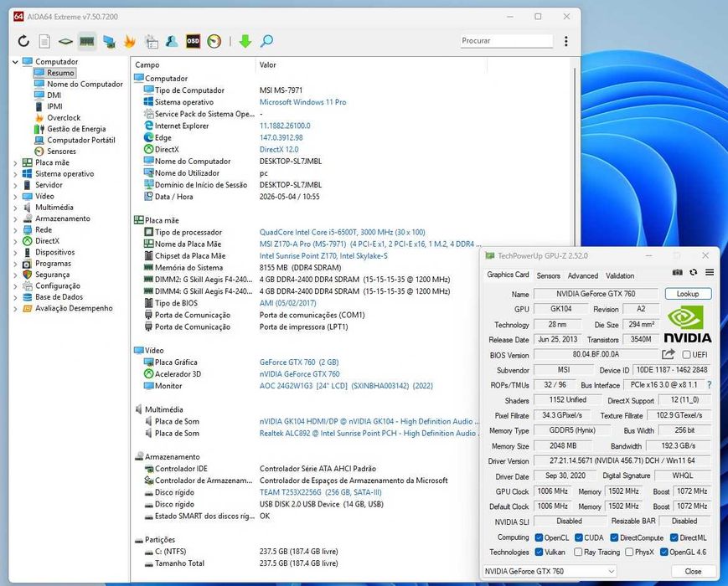Viewport: 728px width, 586px height.
Task: Click the Lookup button in GPU-Z
Action: tap(688, 294)
